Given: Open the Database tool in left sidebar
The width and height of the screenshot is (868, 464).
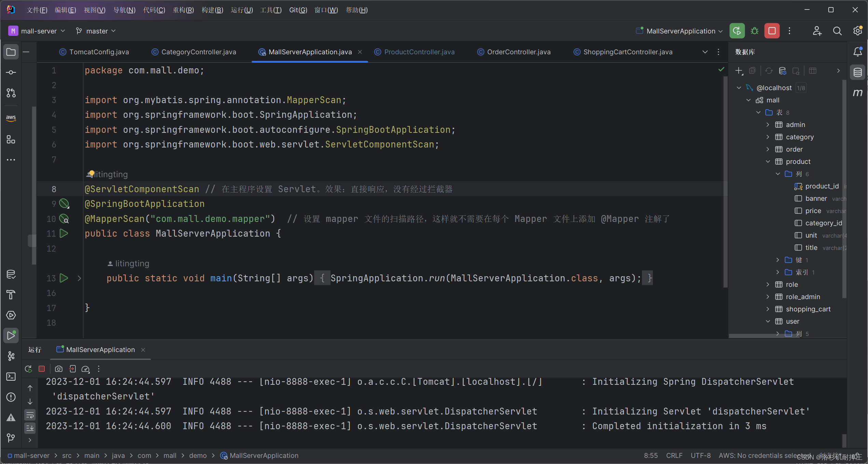Looking at the screenshot, I should click(x=11, y=274).
